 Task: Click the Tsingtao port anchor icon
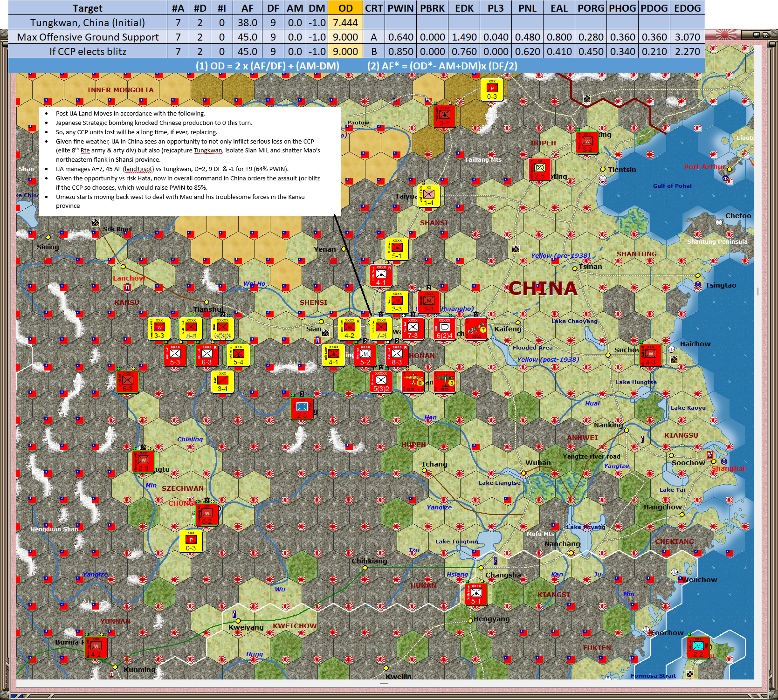click(x=698, y=284)
